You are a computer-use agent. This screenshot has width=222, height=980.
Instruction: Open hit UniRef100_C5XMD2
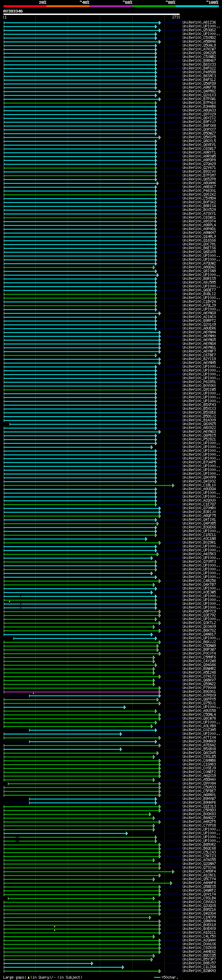click(x=199, y=38)
